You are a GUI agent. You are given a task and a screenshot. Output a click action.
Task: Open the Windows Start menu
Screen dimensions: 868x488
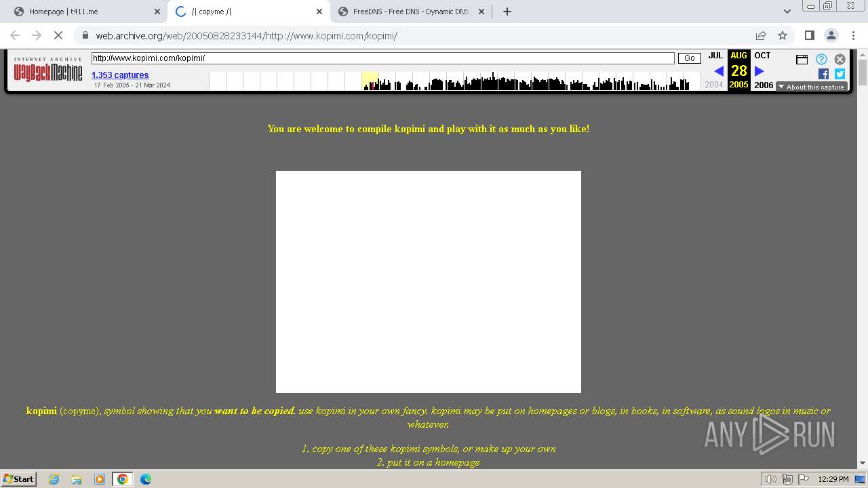pos(19,479)
